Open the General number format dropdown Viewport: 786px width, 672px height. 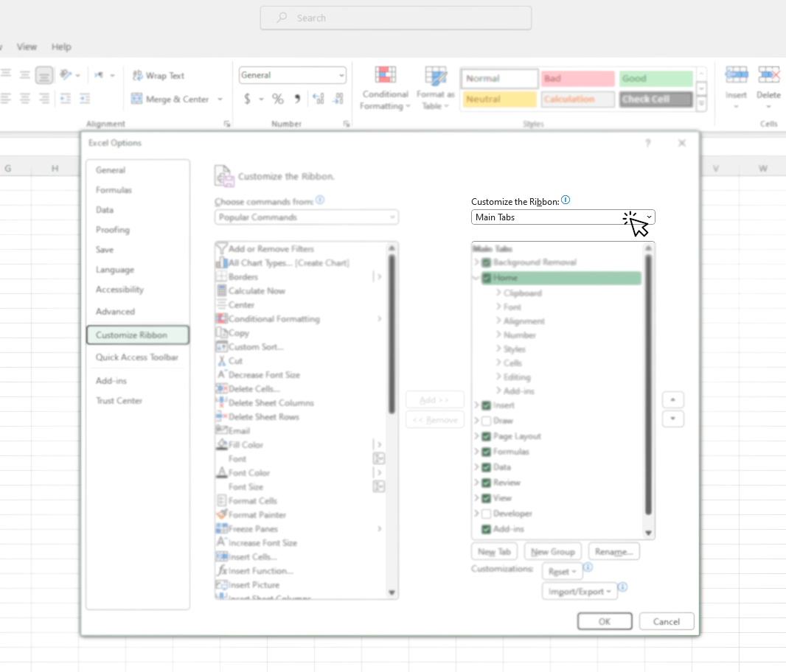tap(292, 75)
